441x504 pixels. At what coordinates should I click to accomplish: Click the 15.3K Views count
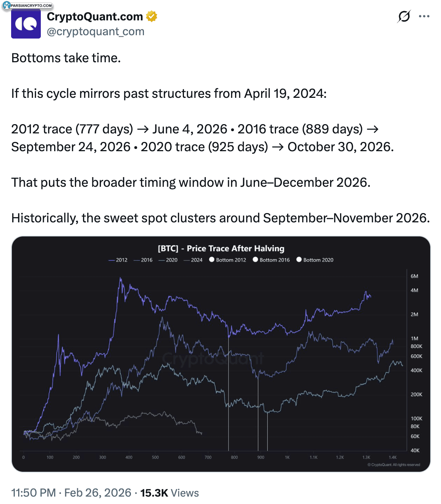pyautogui.click(x=170, y=493)
